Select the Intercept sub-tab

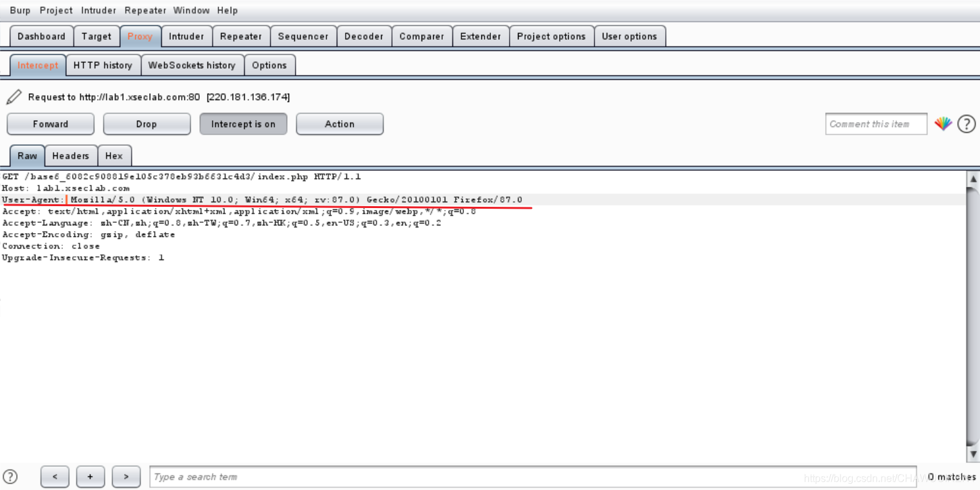[x=38, y=65]
